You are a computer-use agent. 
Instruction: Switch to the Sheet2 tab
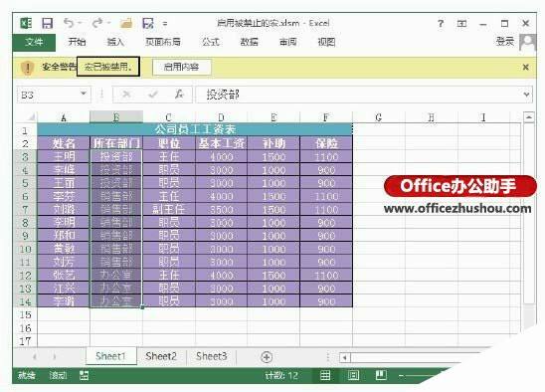[161, 356]
